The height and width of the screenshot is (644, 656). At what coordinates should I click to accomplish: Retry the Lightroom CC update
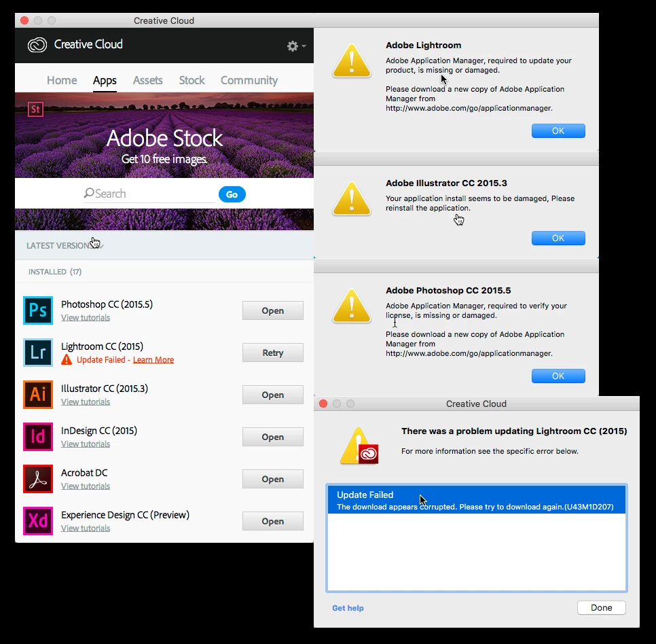273,353
